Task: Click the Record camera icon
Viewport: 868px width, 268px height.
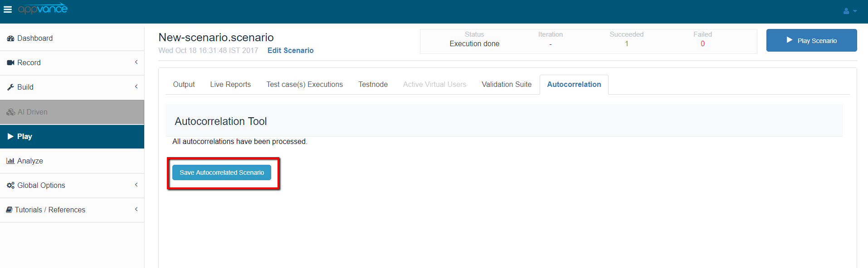Action: click(x=10, y=63)
